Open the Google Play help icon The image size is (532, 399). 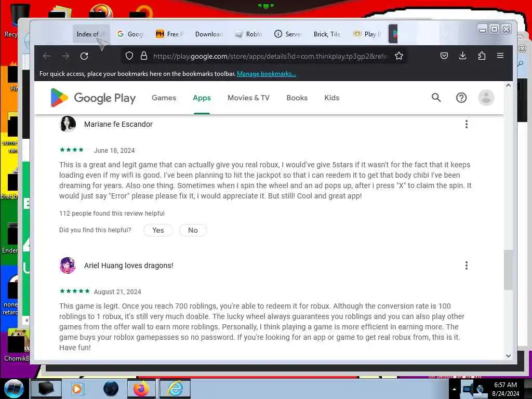click(x=461, y=98)
